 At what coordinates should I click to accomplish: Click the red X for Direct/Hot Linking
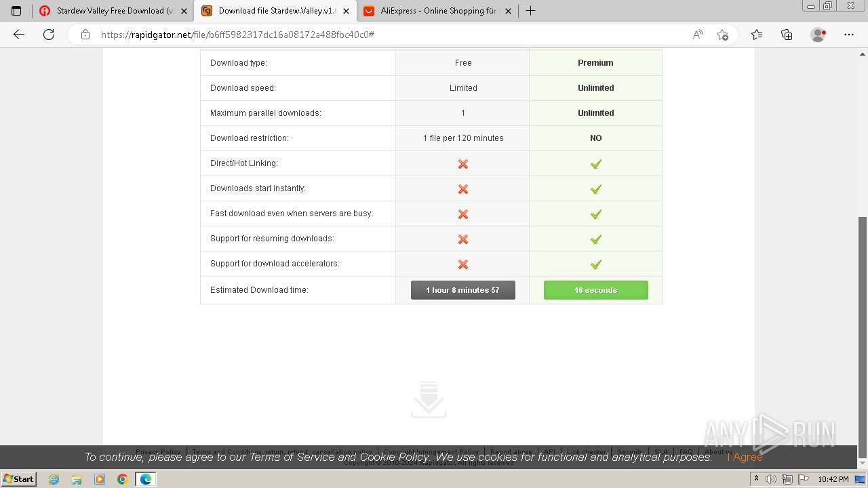(463, 164)
